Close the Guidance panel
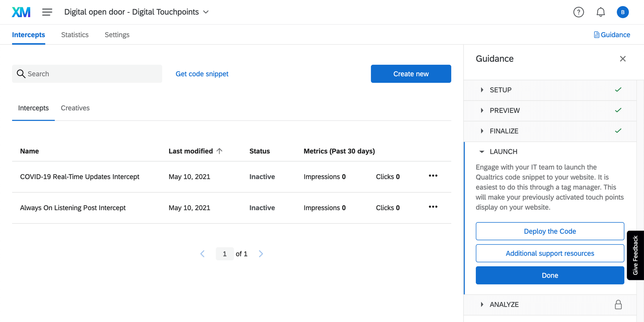The width and height of the screenshot is (644, 322). pyautogui.click(x=622, y=59)
